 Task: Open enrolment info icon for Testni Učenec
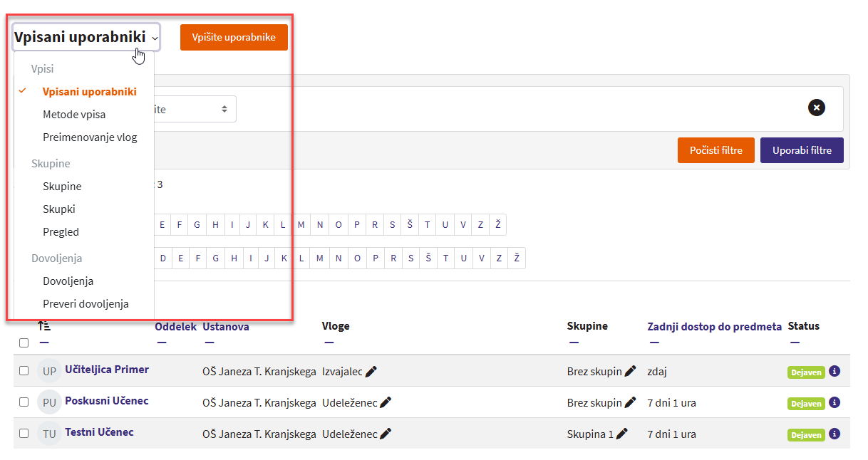pyautogui.click(x=835, y=434)
